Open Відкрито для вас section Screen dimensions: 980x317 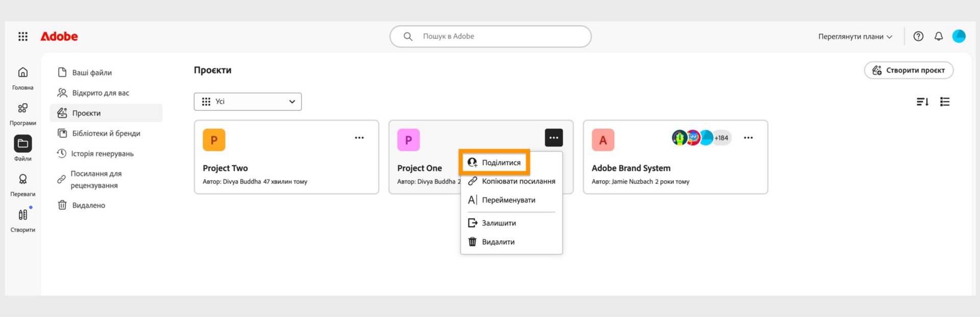pyautogui.click(x=106, y=93)
